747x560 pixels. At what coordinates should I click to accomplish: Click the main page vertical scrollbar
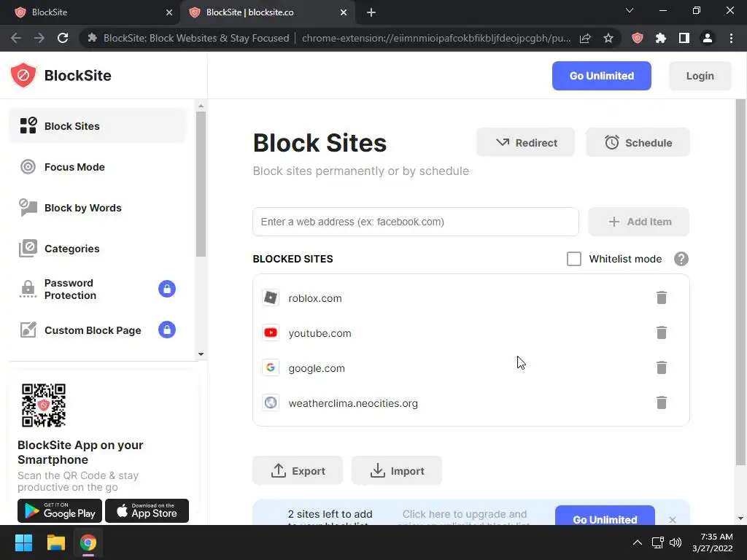point(740,283)
